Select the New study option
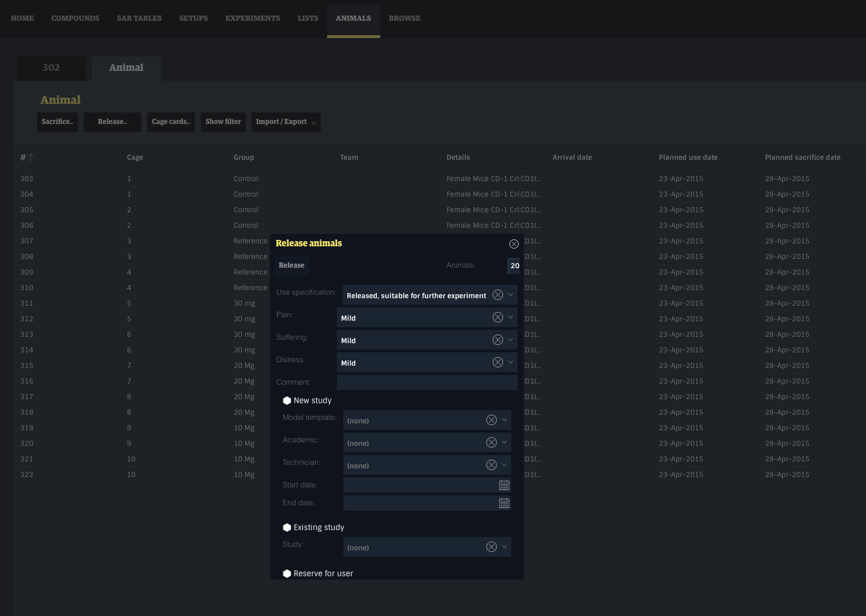The image size is (866, 616). (x=287, y=400)
